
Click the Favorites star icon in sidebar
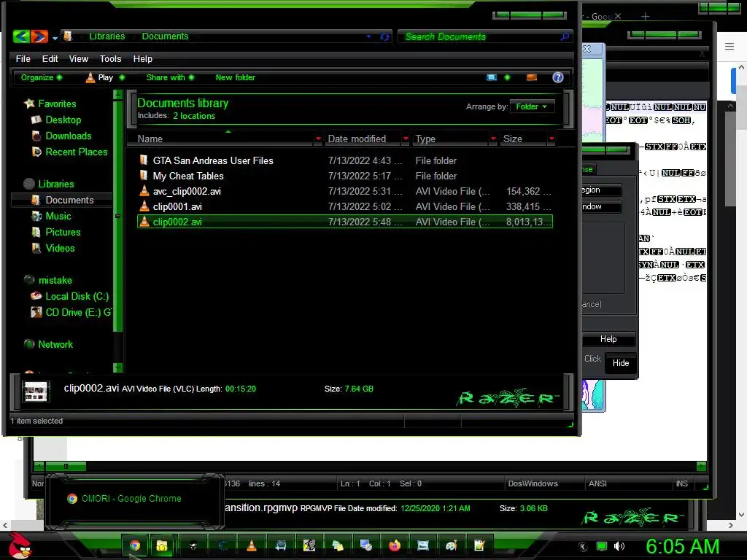29,104
